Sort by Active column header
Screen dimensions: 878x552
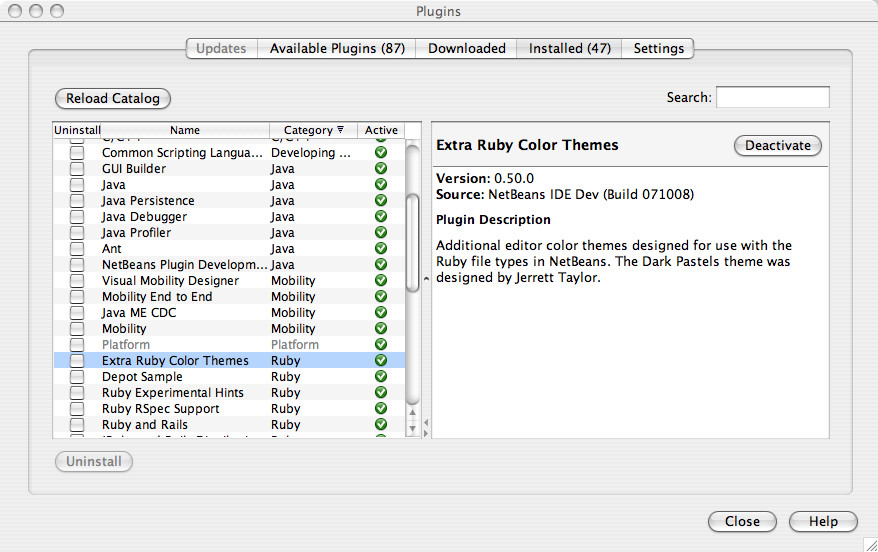pos(381,130)
